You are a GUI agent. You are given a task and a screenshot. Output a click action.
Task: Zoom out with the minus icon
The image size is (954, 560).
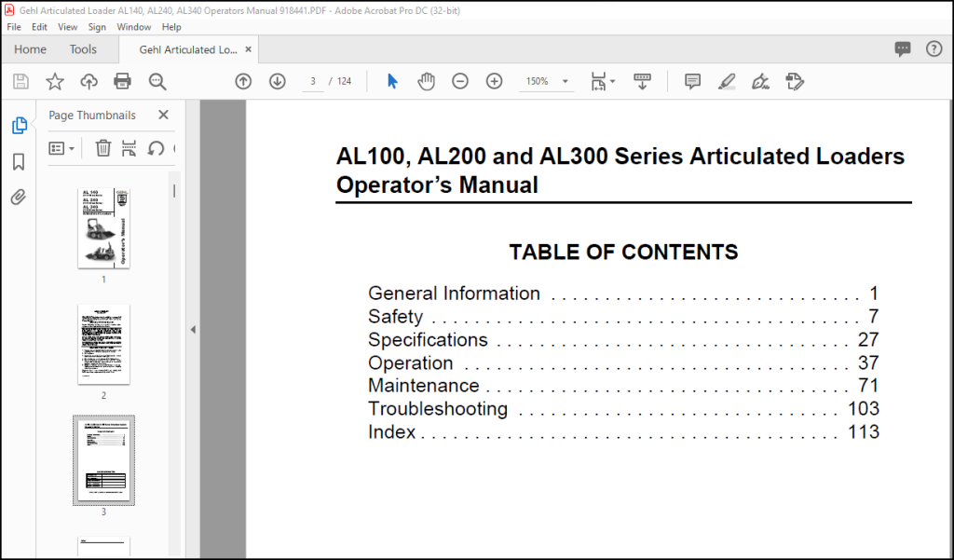click(460, 81)
